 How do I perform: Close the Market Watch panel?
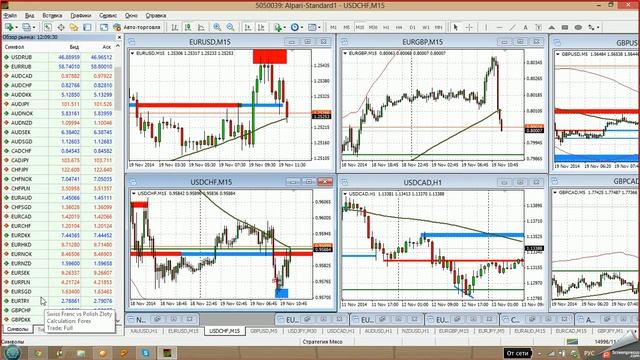[x=119, y=37]
